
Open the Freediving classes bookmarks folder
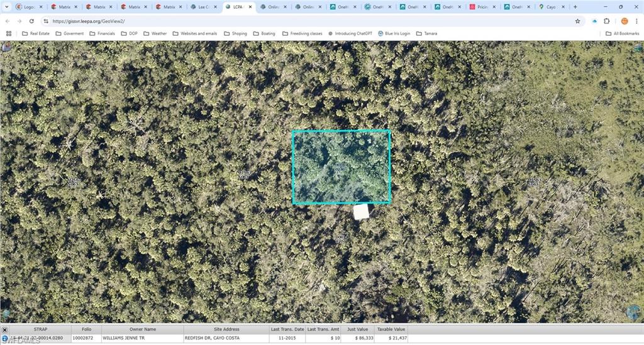302,34
